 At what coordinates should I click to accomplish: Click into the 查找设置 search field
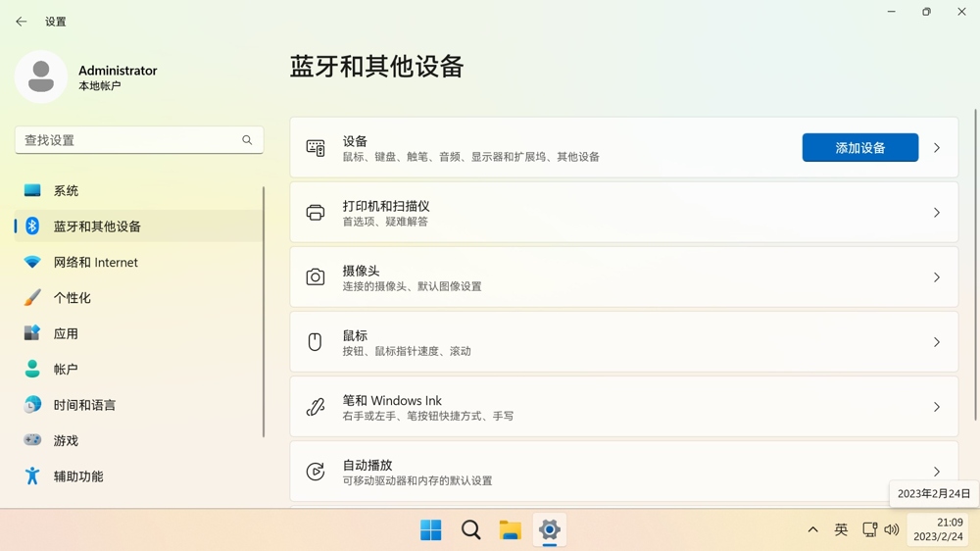(x=127, y=140)
